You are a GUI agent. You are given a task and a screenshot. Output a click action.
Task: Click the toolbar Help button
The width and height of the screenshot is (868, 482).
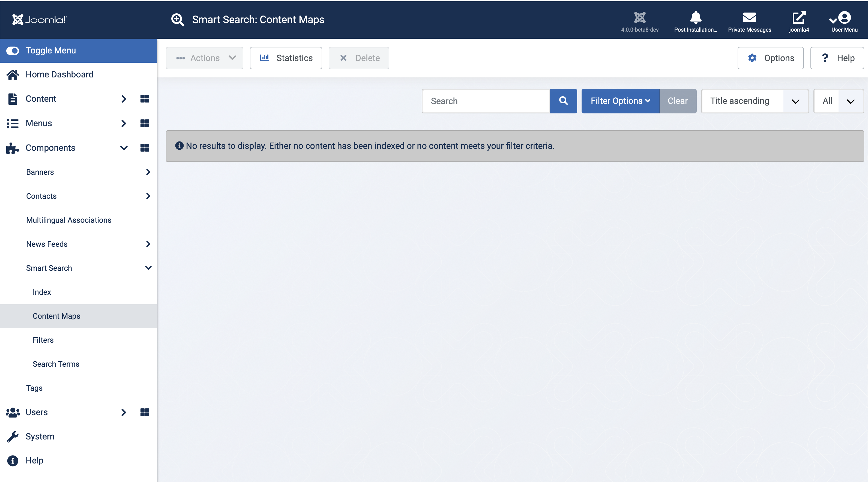coord(837,58)
